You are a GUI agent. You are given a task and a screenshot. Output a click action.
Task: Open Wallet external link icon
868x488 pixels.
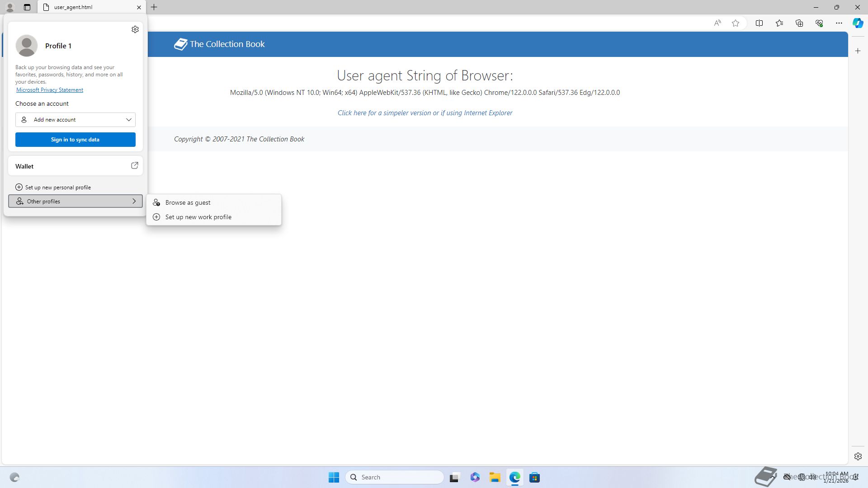134,166
